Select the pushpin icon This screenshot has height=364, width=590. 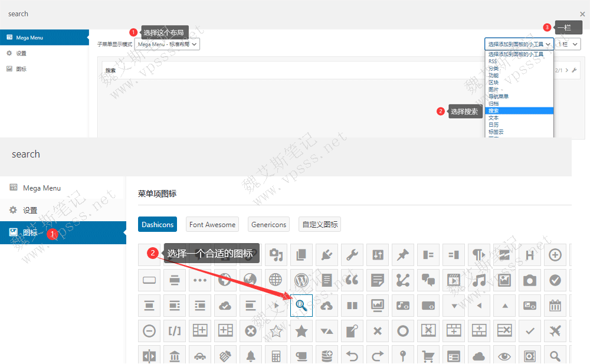coord(403,255)
